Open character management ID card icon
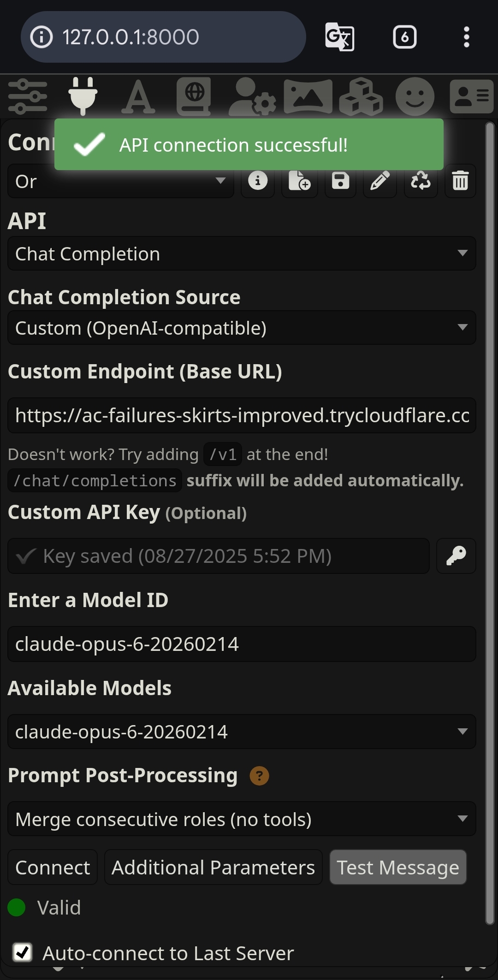The image size is (498, 980). 472,96
